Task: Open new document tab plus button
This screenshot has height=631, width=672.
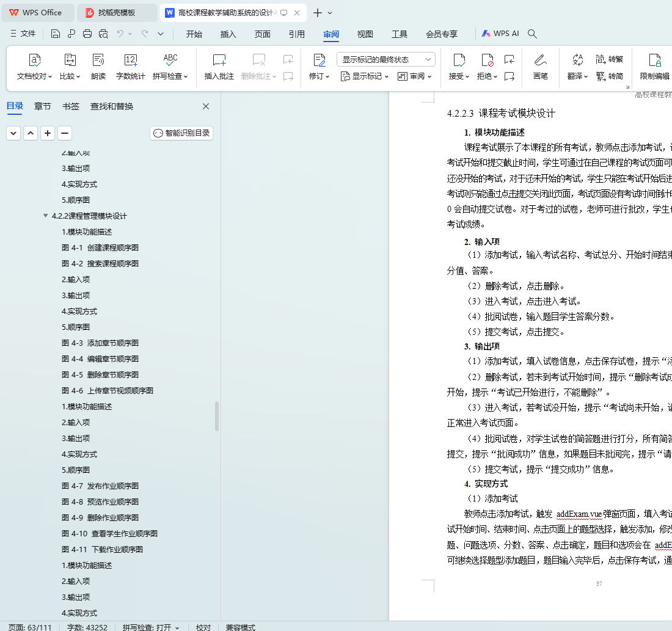Action: [318, 13]
